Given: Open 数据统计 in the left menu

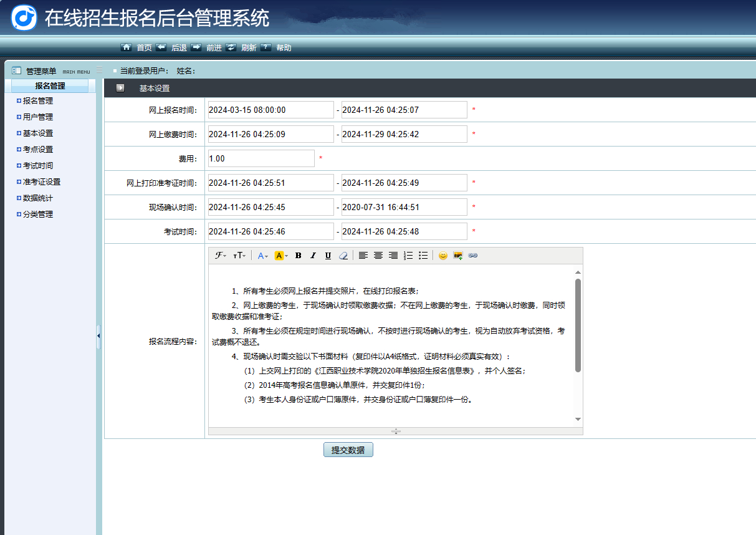Looking at the screenshot, I should (x=38, y=198).
